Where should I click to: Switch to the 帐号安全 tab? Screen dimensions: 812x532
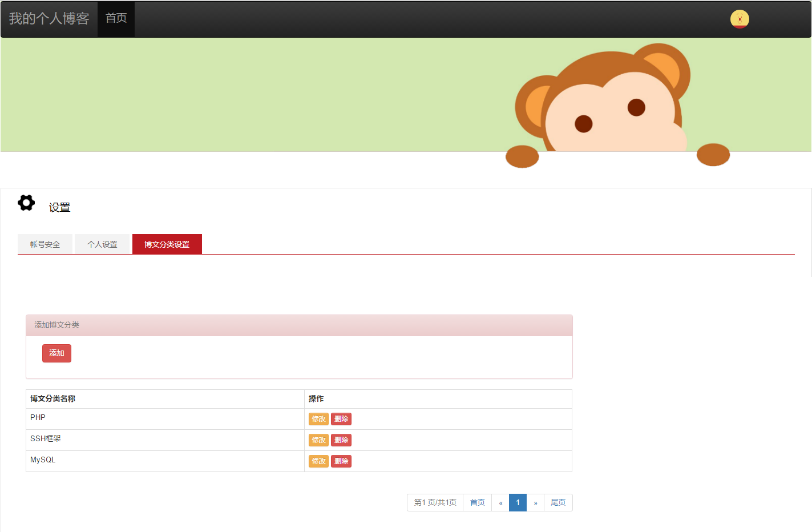[x=45, y=244]
